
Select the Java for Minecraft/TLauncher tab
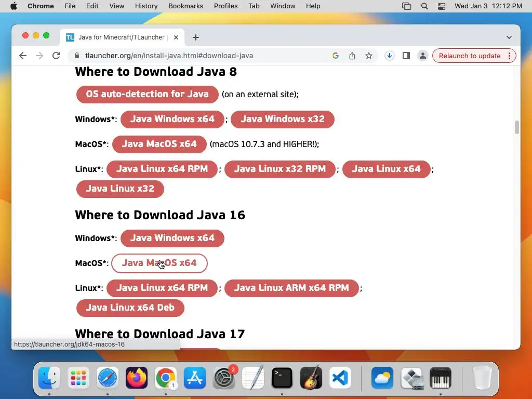(123, 37)
